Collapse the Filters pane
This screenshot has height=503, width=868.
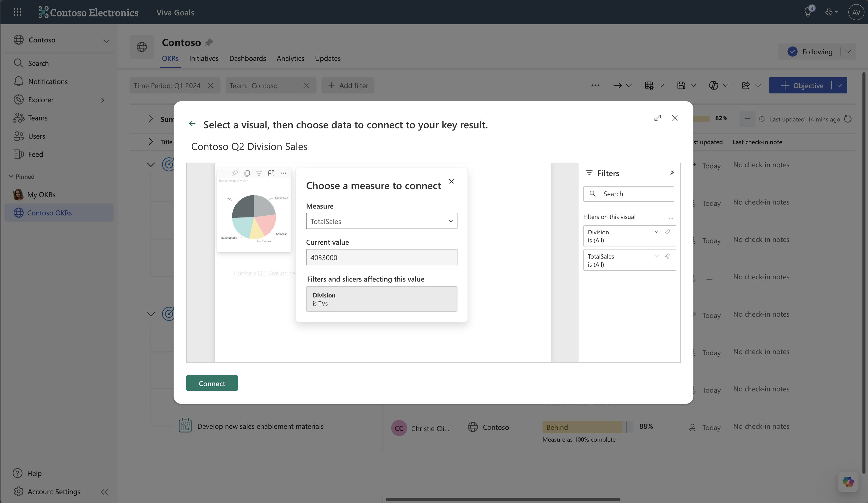coord(672,173)
